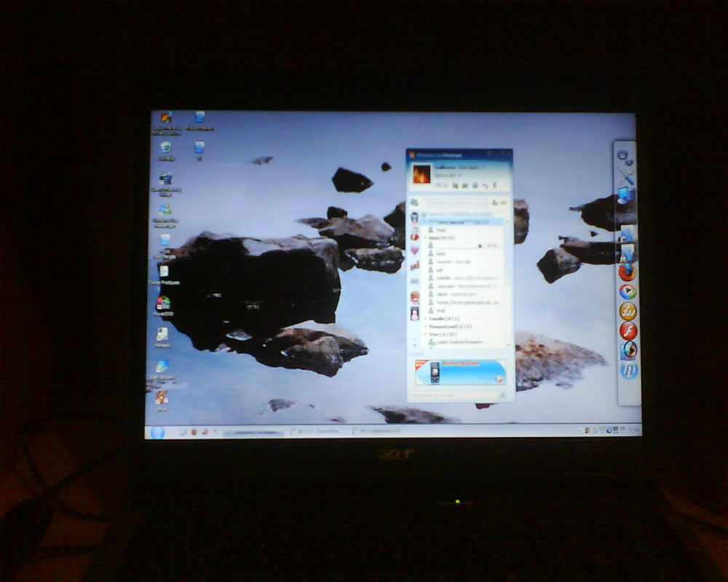The image size is (728, 582).
Task: Open the Recycle Bin on the desktop
Action: click(166, 151)
